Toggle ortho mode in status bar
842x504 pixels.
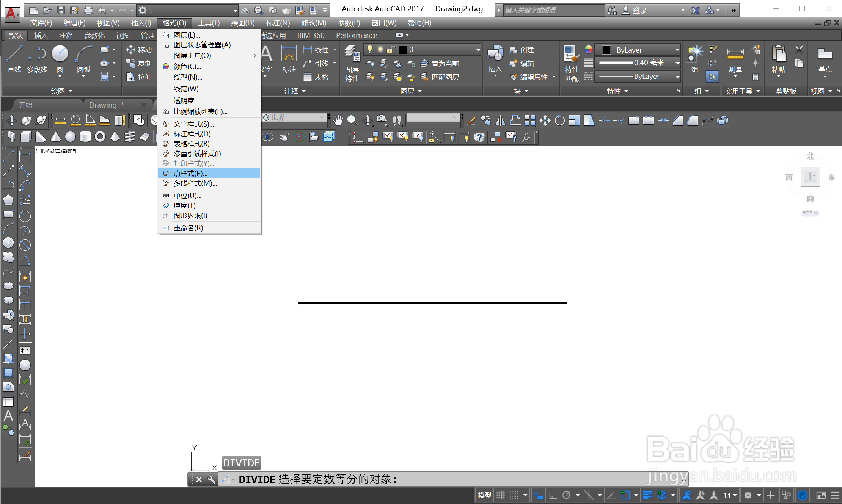tap(553, 495)
